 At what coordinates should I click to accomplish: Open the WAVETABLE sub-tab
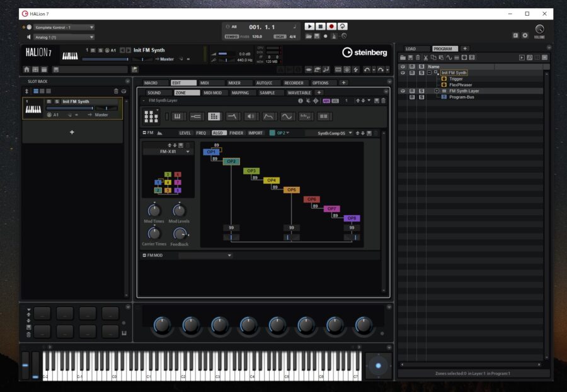click(x=299, y=93)
